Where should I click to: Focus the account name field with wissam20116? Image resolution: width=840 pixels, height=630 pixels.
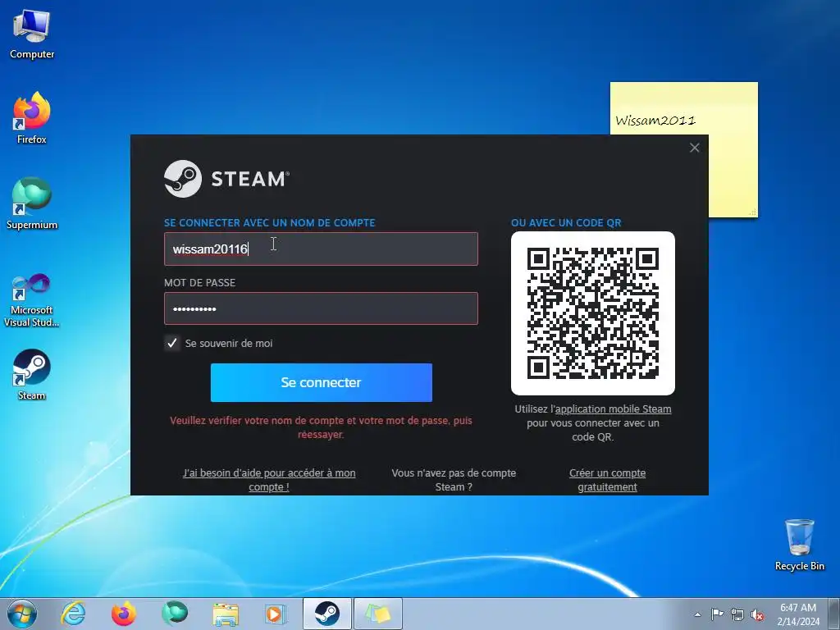[x=321, y=249]
